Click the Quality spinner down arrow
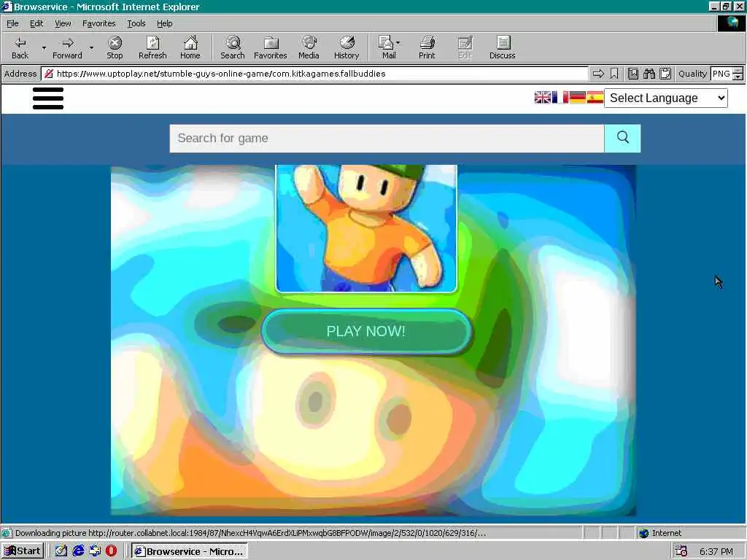The height and width of the screenshot is (560, 747). pyautogui.click(x=738, y=77)
